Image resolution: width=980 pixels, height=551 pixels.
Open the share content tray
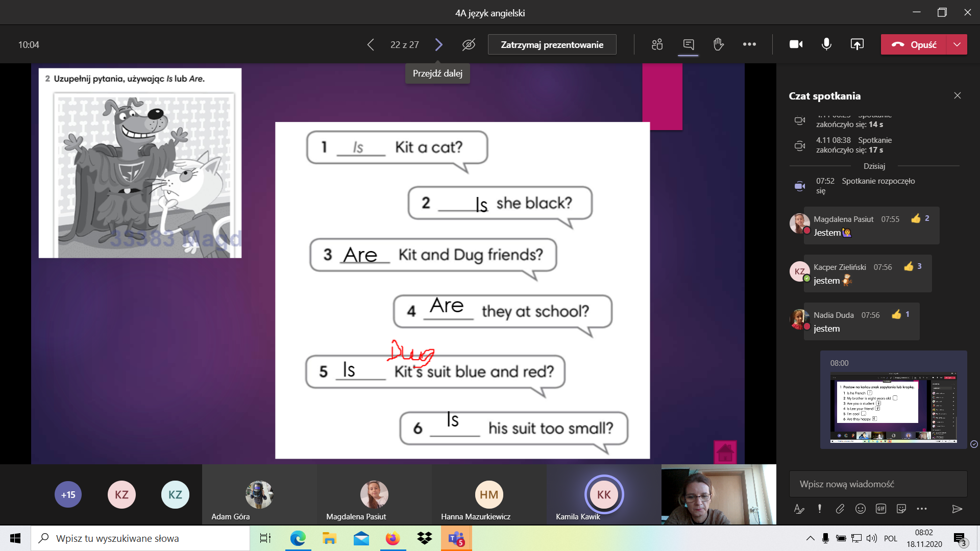click(857, 44)
